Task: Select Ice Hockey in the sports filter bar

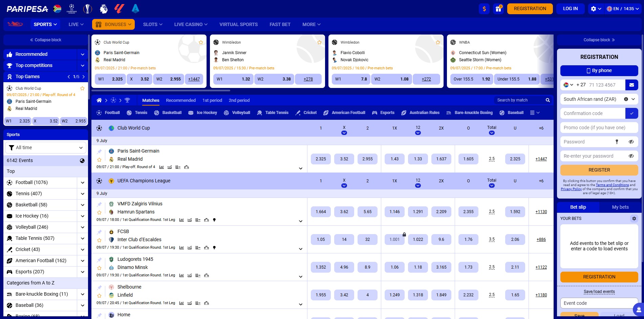Action: [x=202, y=113]
